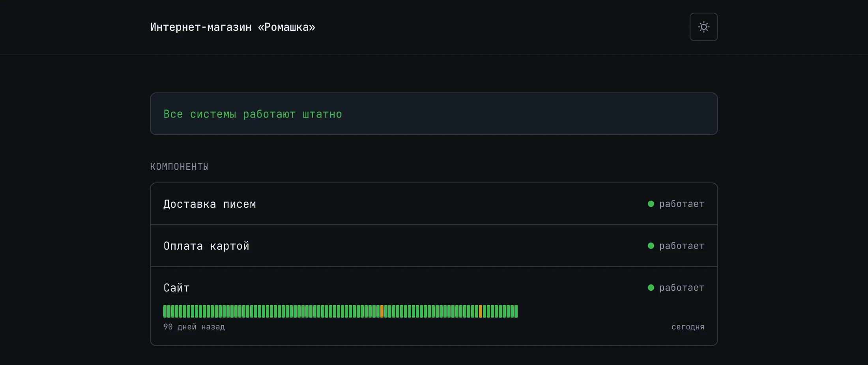Click the oldest green bar in uptime history
The height and width of the screenshot is (365, 868).
point(165,311)
